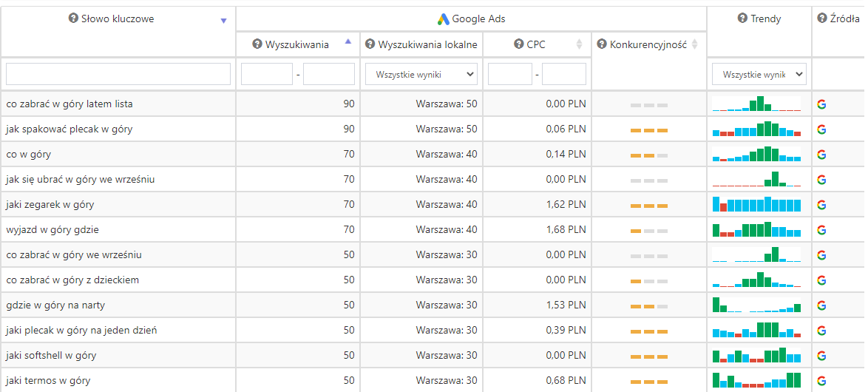Click competition bar for 'jak spakować plecak w góry'
Image resolution: width=868 pixels, height=392 pixels.
649,131
